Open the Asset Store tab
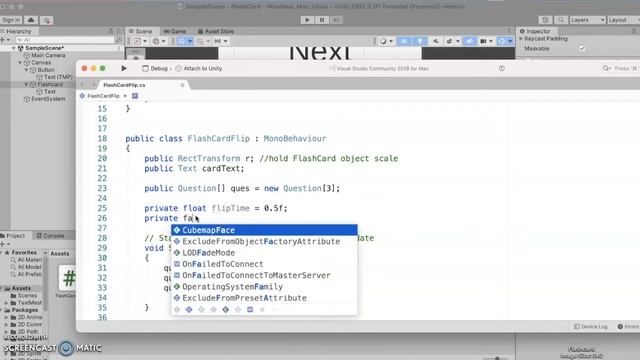The image size is (640, 360). tap(216, 31)
